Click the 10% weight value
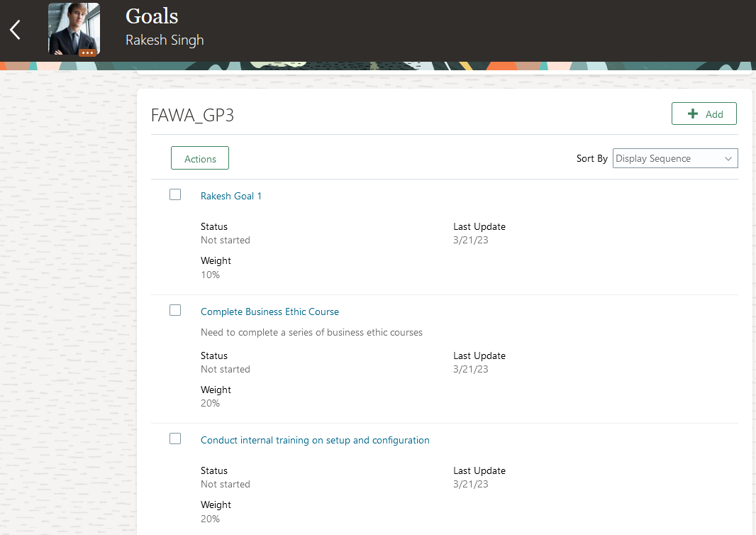The height and width of the screenshot is (535, 756). (210, 275)
